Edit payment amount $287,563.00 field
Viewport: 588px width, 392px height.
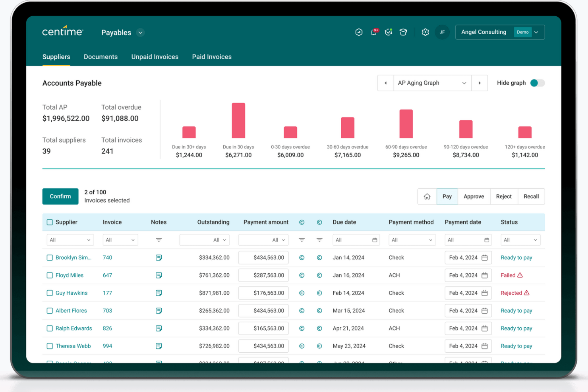tap(263, 275)
